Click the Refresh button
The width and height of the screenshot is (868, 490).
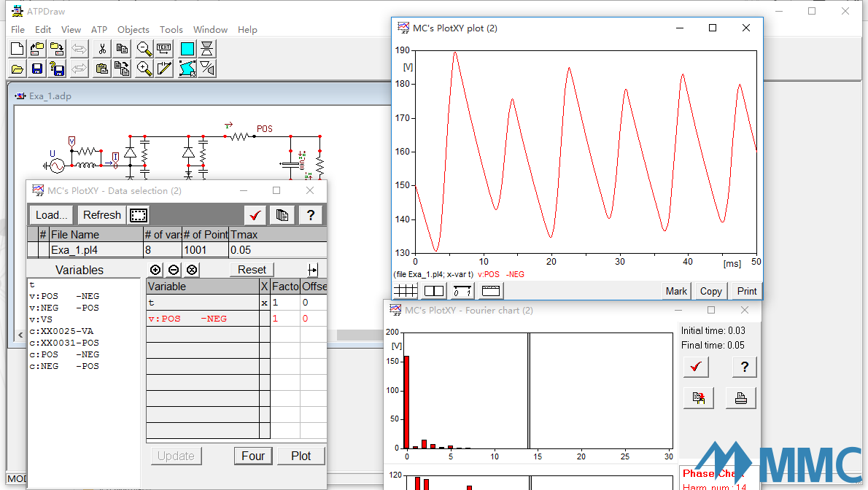[x=102, y=215]
